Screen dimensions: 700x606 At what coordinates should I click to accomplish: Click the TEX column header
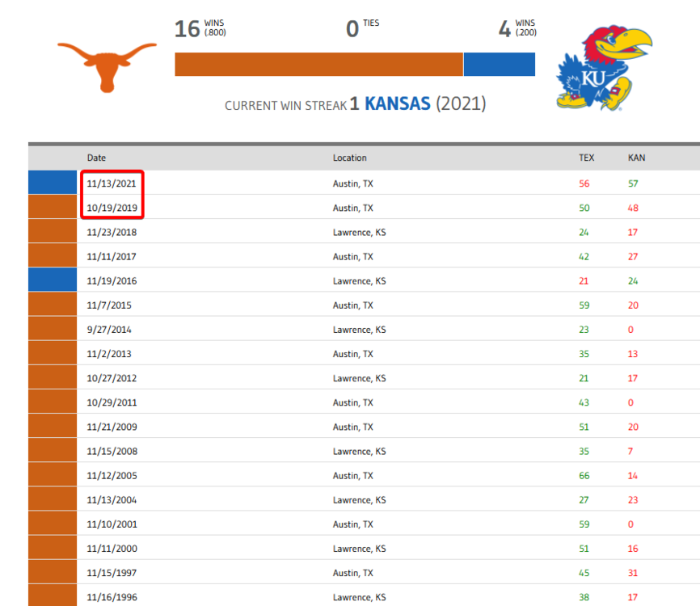[586, 158]
